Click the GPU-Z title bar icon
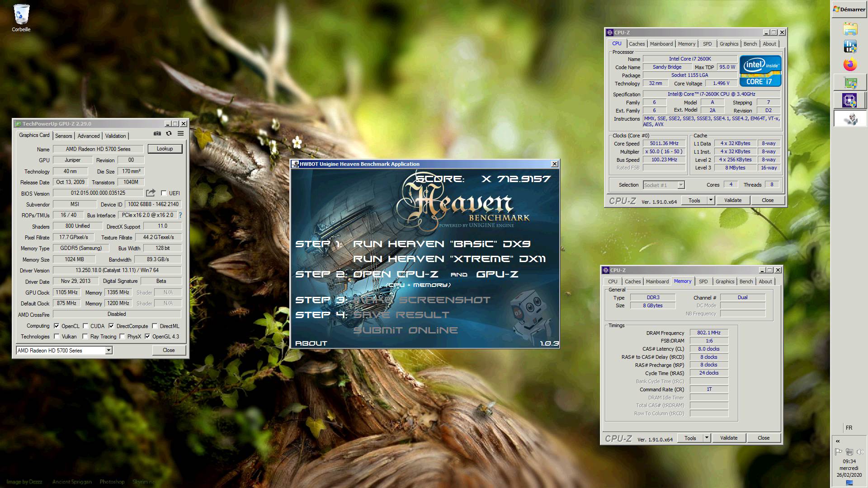 (18, 123)
